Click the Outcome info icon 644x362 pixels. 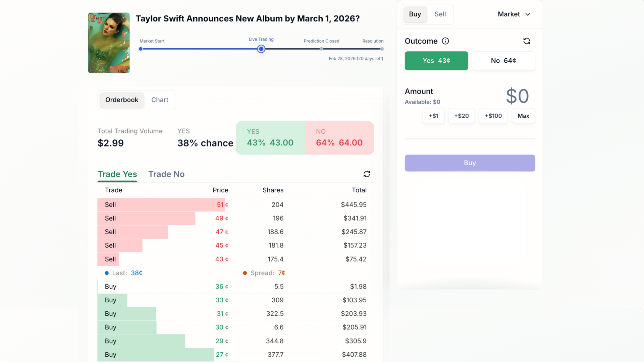[445, 41]
